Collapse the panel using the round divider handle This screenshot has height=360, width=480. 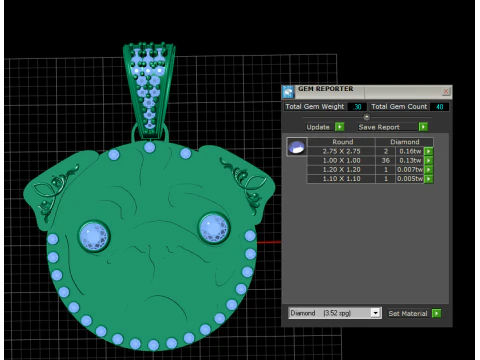pos(366,117)
